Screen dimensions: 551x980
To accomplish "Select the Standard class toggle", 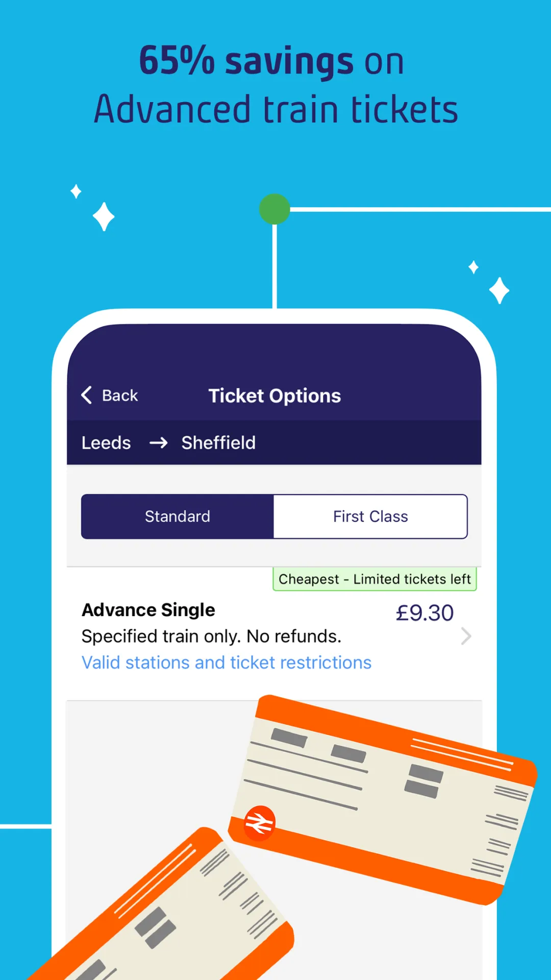I will coord(178,517).
